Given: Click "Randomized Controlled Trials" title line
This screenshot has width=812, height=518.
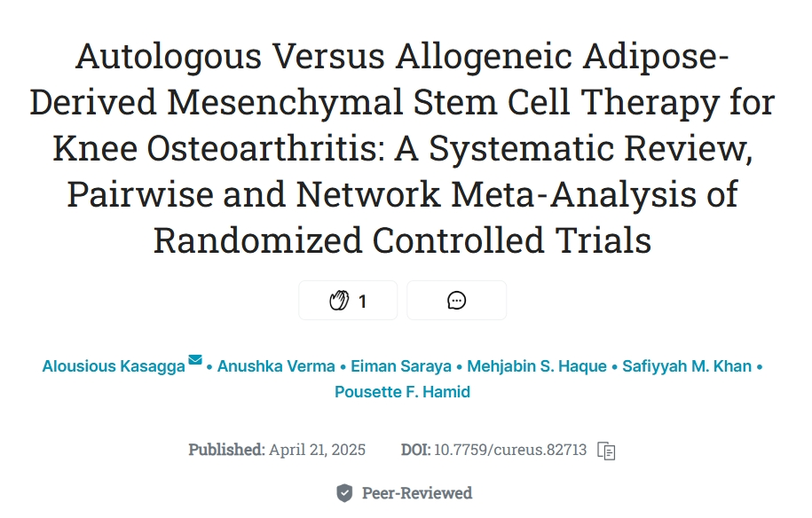Looking at the screenshot, I should pos(402,241).
